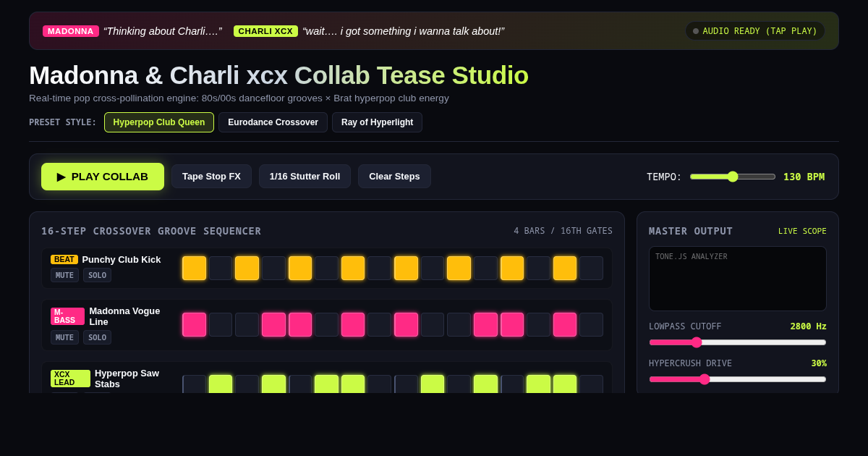Click the MASTER OUTPUT heading
The height and width of the screenshot is (456, 868).
(691, 231)
